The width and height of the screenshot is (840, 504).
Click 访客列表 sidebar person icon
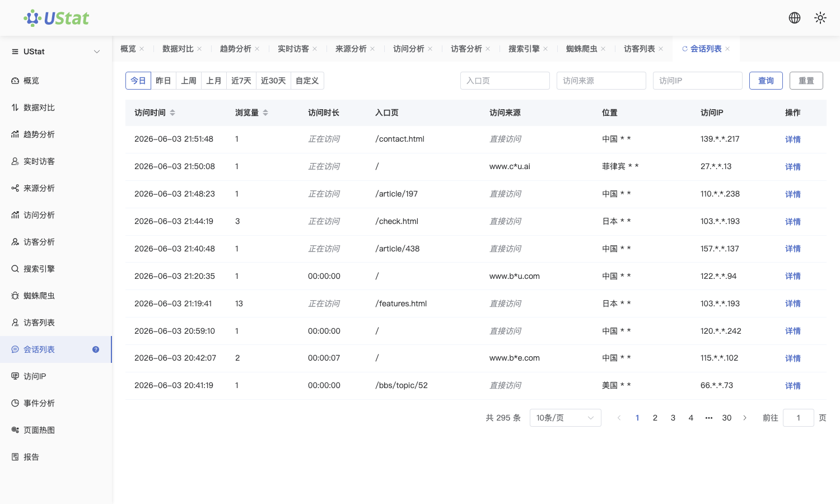click(15, 323)
